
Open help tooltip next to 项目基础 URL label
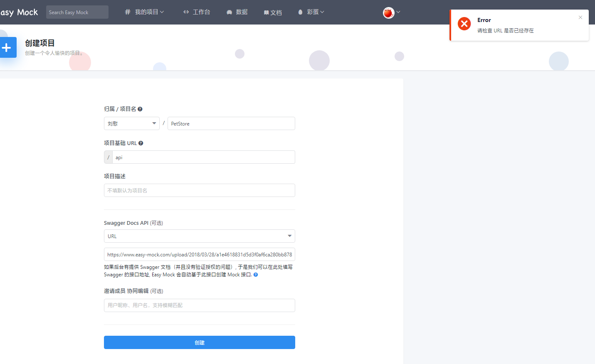[x=141, y=143]
